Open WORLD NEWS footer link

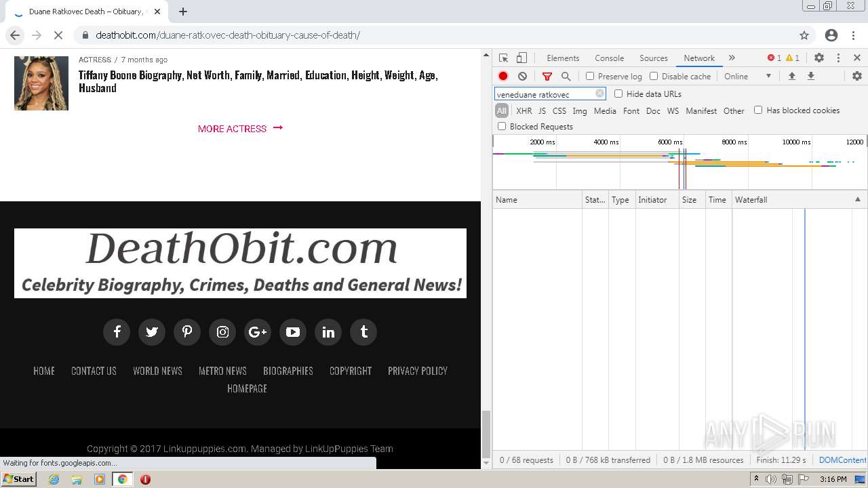tap(157, 371)
